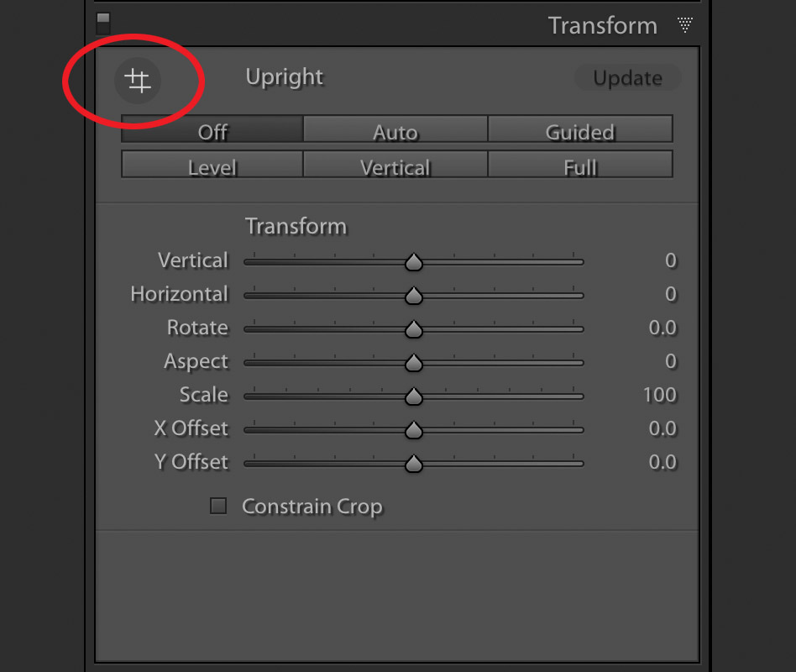Apply Vertical upright correction
796x672 pixels.
(395, 166)
